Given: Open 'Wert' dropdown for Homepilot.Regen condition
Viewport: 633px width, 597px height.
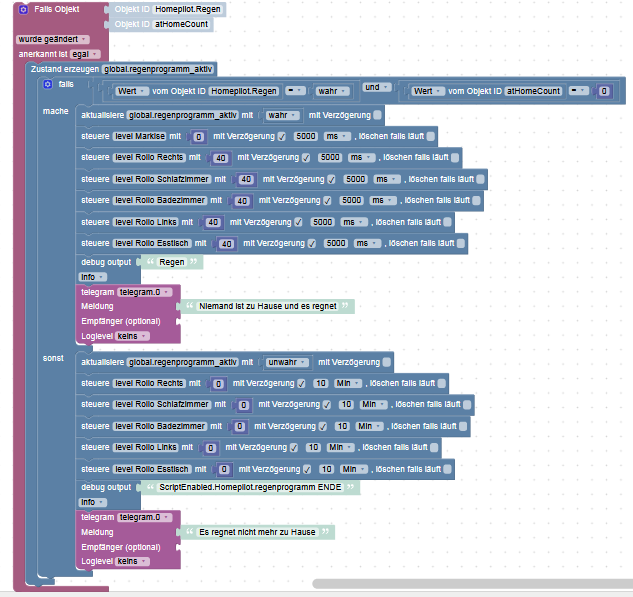Looking at the screenshot, I should point(132,91).
